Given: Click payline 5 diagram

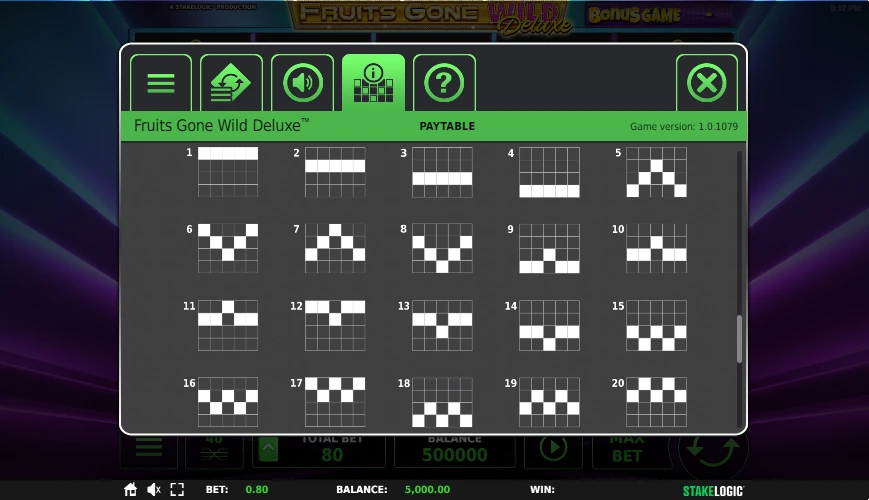Looking at the screenshot, I should coord(657,172).
